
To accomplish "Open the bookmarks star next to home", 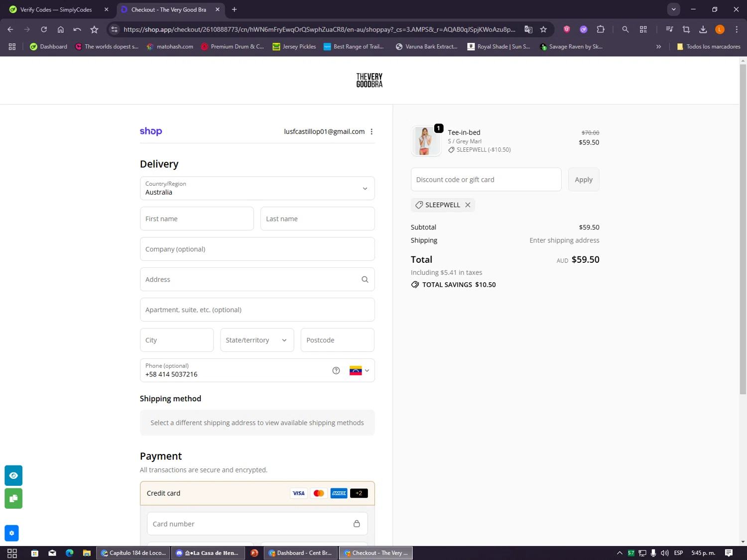I will coord(94,29).
